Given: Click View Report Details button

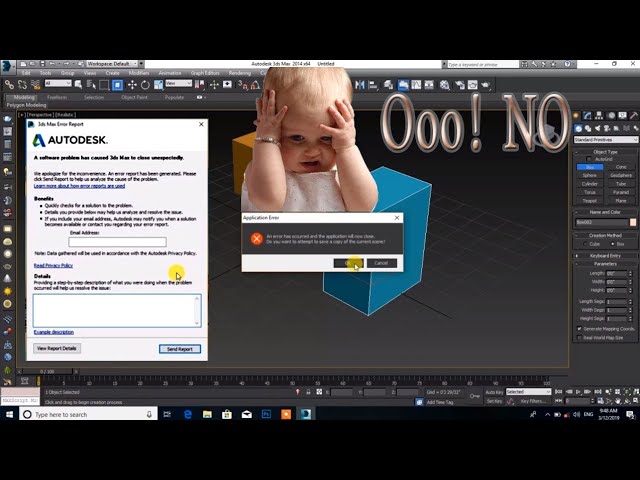Looking at the screenshot, I should pyautogui.click(x=57, y=348).
